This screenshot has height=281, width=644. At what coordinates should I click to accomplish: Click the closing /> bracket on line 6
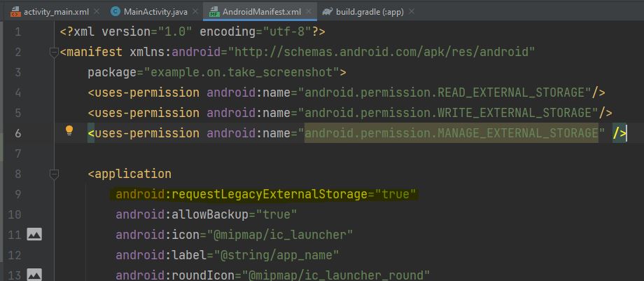click(x=619, y=133)
